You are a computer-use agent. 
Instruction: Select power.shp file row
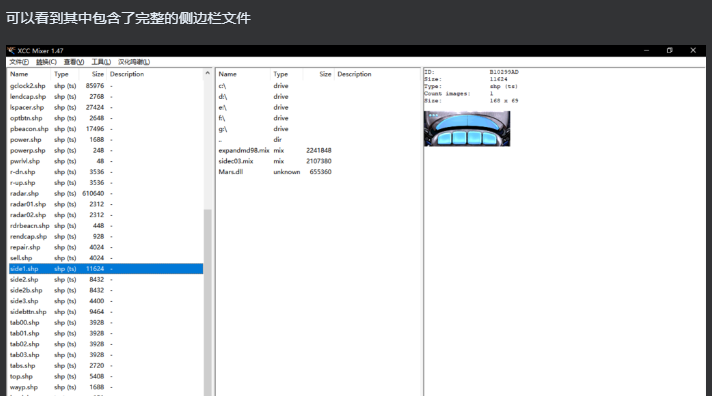point(106,140)
